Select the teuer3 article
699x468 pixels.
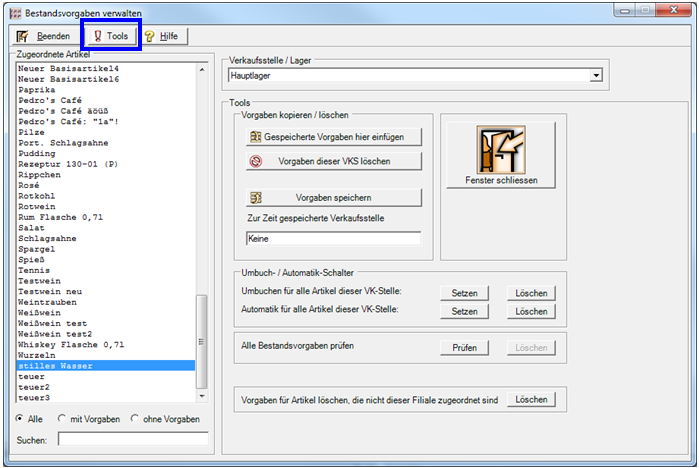[x=106, y=398]
